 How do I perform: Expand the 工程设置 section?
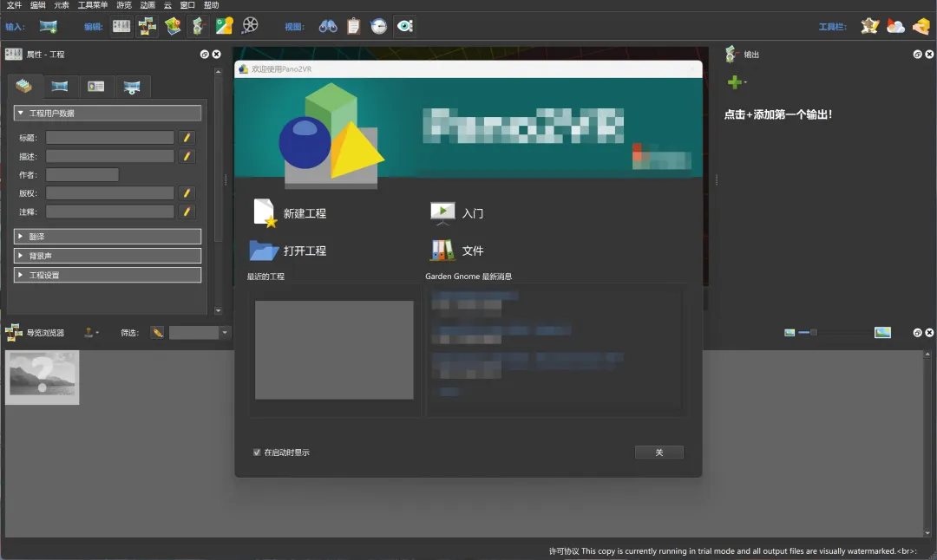click(108, 275)
